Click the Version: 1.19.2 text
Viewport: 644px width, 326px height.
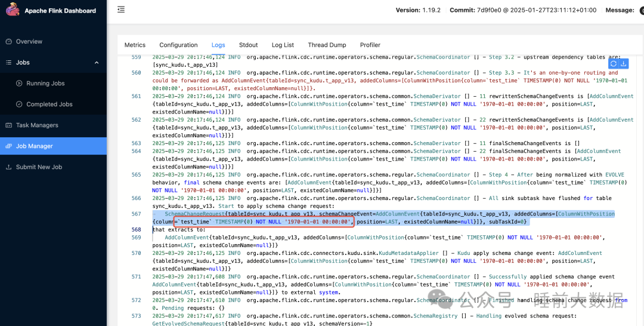(x=419, y=10)
